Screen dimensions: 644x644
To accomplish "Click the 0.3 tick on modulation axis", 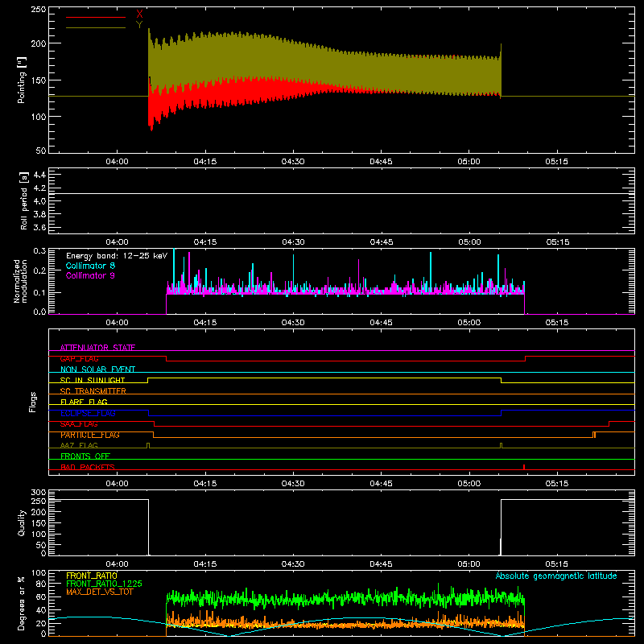I will coord(39,251).
